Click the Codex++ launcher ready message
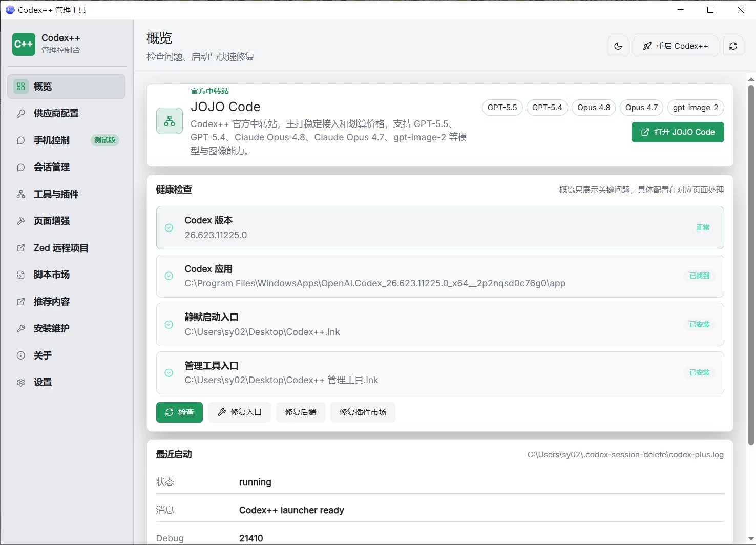756x545 pixels. (291, 510)
